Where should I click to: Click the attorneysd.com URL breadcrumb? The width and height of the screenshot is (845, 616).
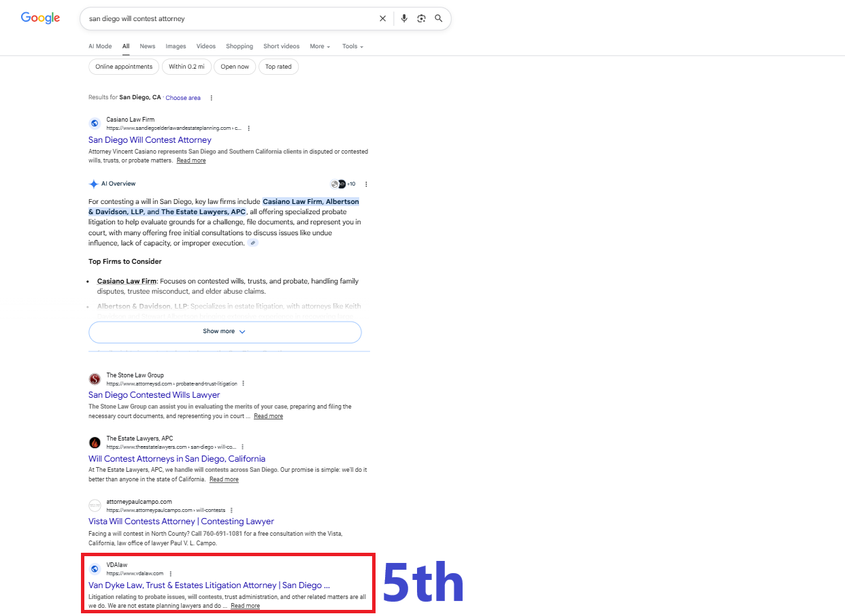[x=171, y=383]
